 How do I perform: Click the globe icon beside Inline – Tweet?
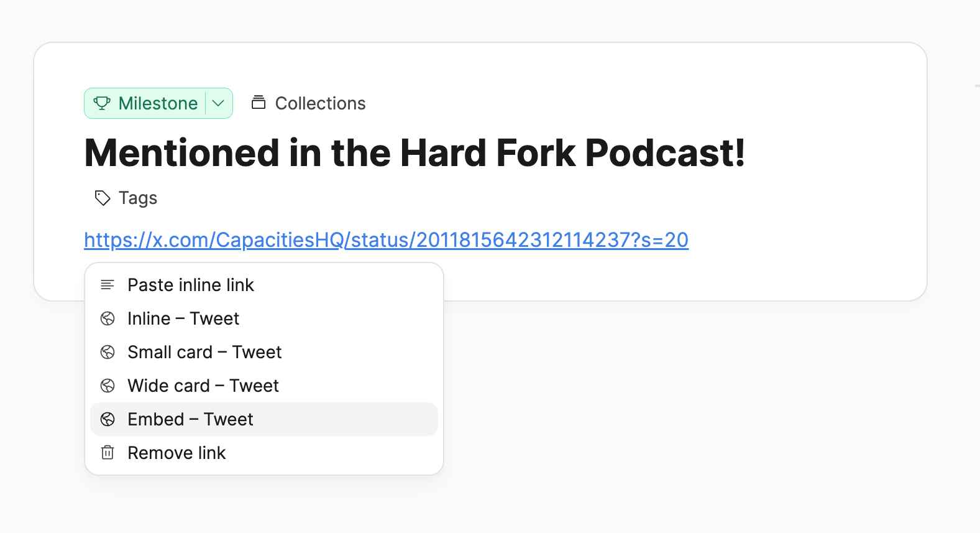tap(108, 318)
